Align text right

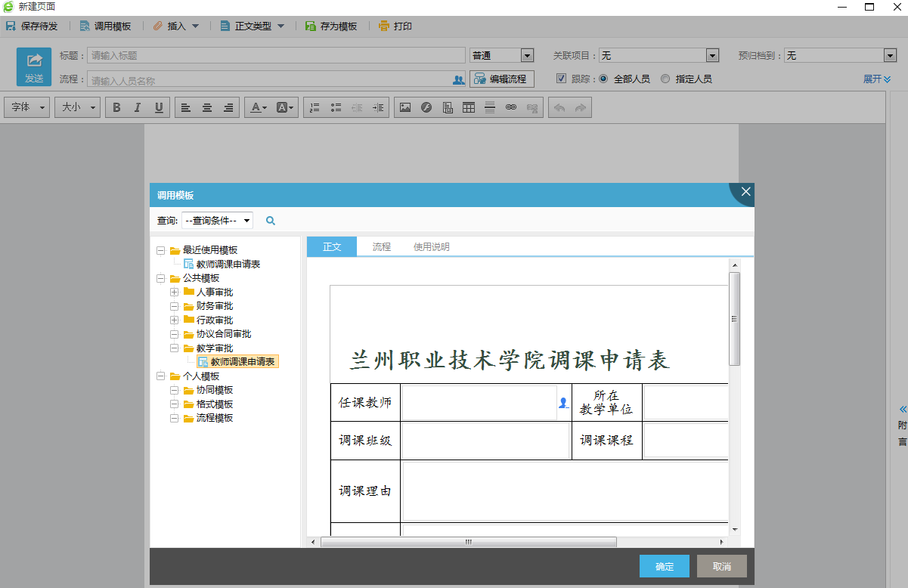[x=228, y=108]
